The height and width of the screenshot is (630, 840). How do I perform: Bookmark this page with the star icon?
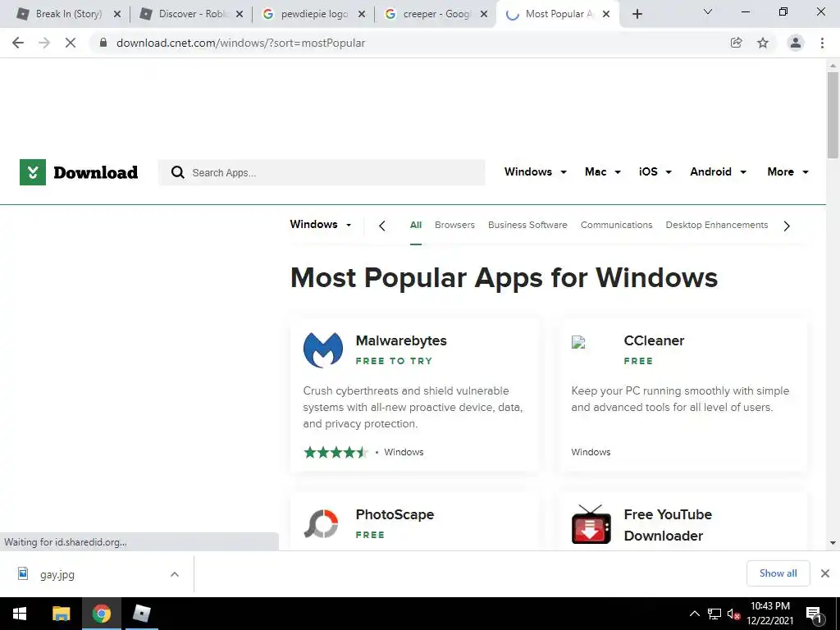[763, 43]
